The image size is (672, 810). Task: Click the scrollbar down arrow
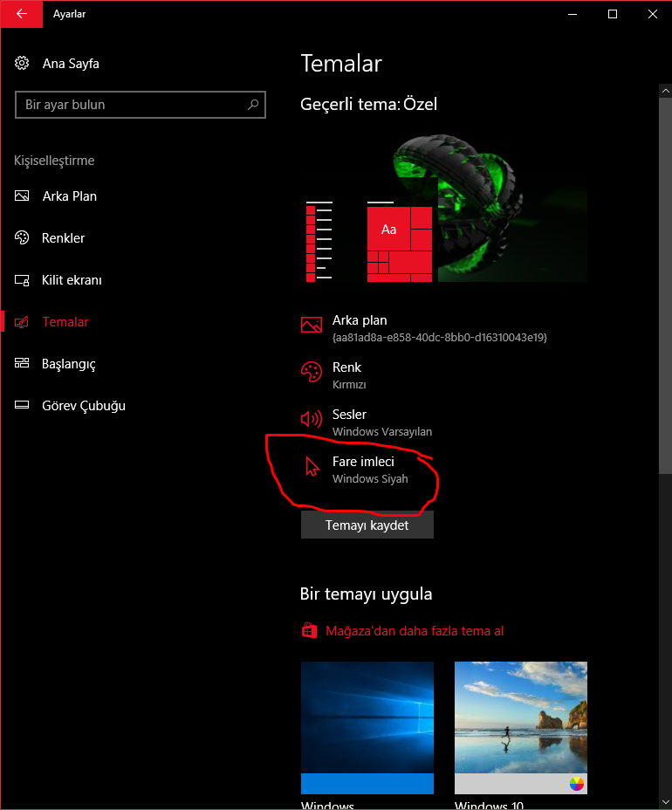tap(665, 802)
